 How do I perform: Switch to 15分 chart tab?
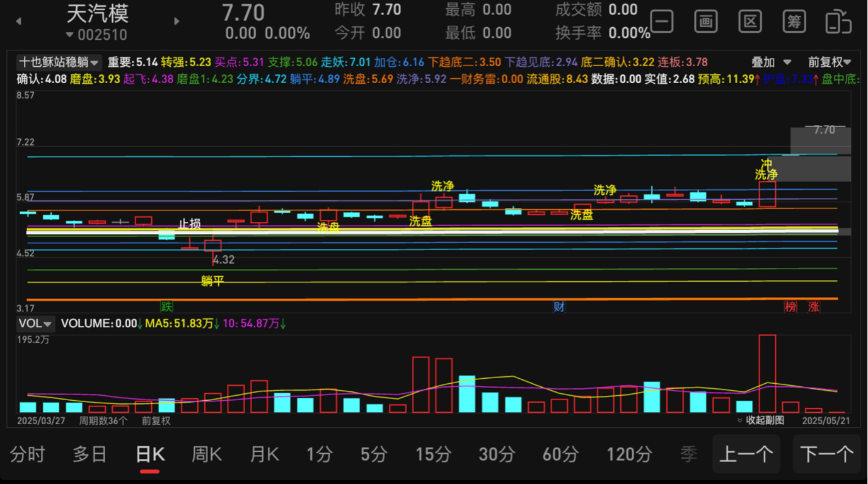(434, 454)
